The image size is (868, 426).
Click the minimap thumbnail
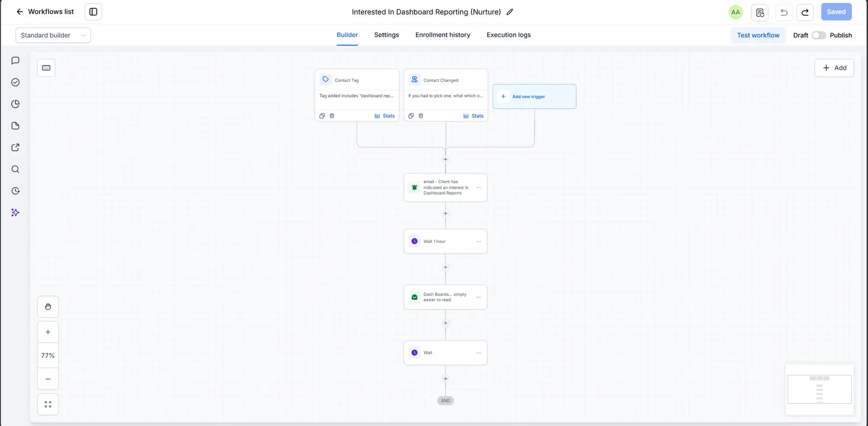pos(819,389)
